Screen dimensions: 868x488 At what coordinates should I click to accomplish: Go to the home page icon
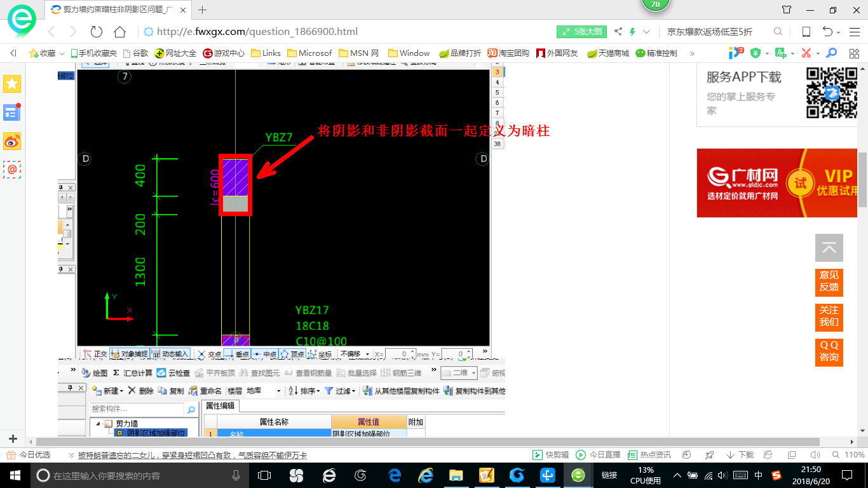point(119,32)
